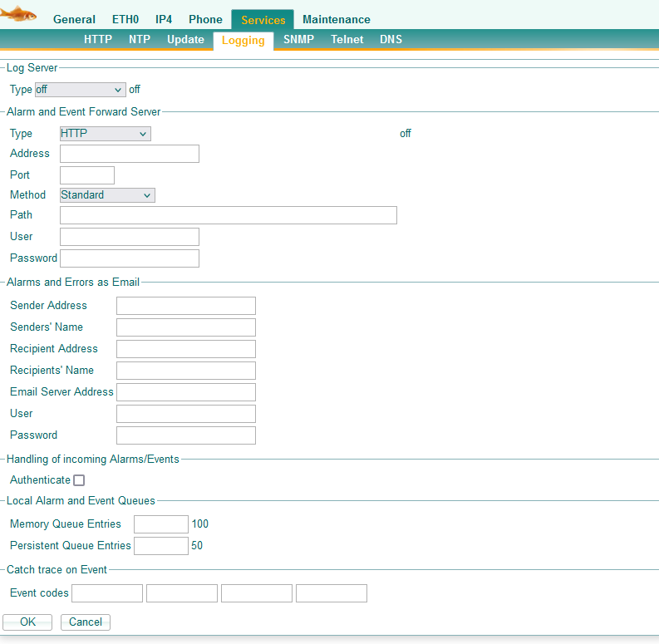Switch to the IP4 tab

tap(164, 20)
